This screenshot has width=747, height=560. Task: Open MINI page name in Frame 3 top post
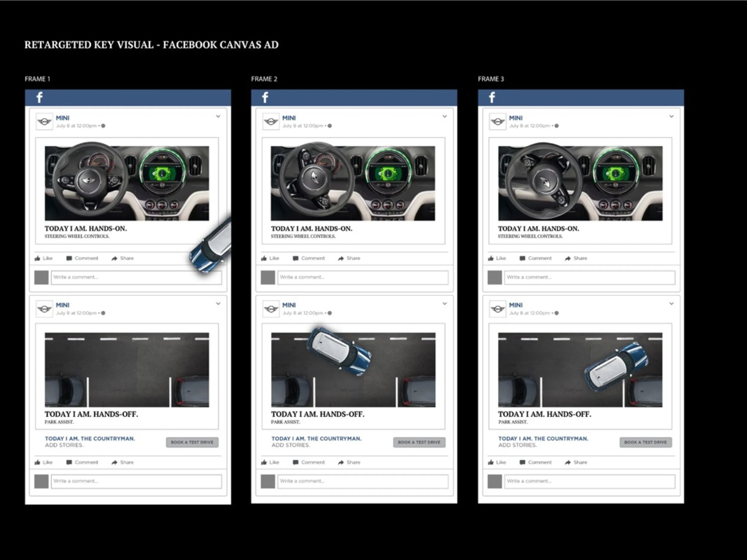pos(516,118)
